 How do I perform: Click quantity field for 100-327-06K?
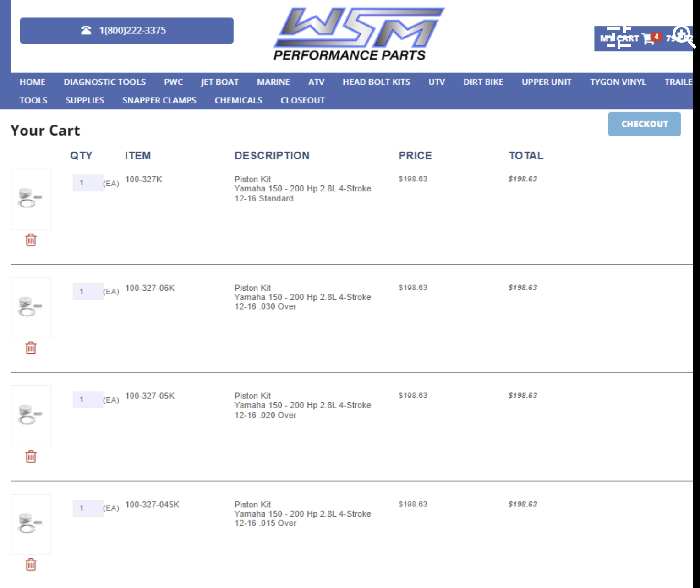tap(88, 291)
